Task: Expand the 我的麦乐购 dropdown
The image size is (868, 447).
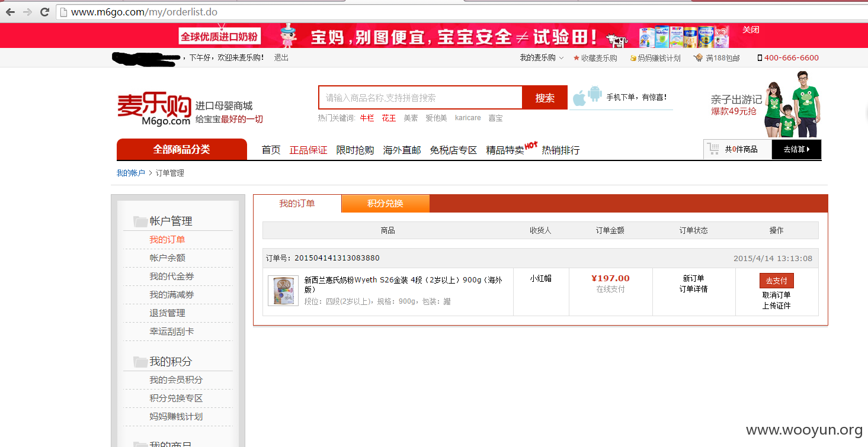Action: tap(542, 57)
